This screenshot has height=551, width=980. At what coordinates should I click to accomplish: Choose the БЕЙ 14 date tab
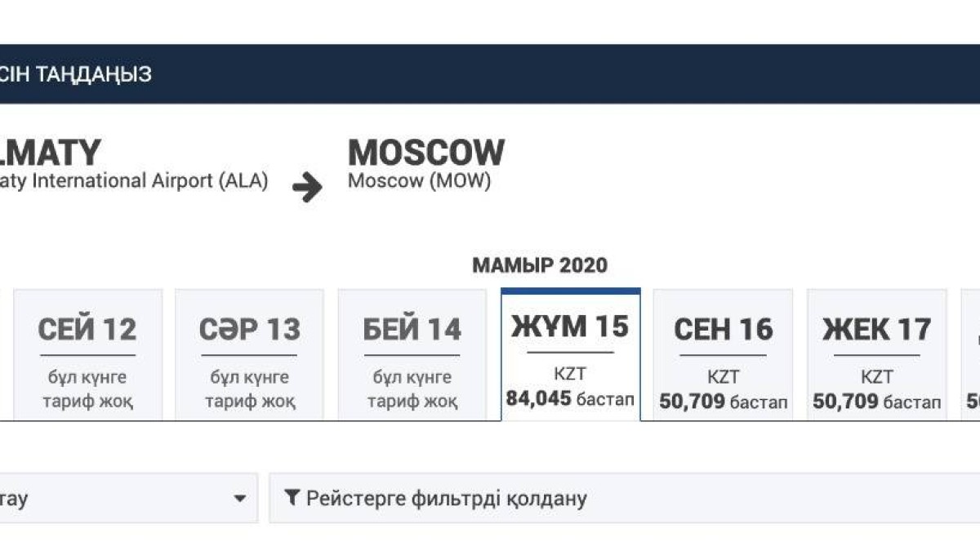[412, 355]
